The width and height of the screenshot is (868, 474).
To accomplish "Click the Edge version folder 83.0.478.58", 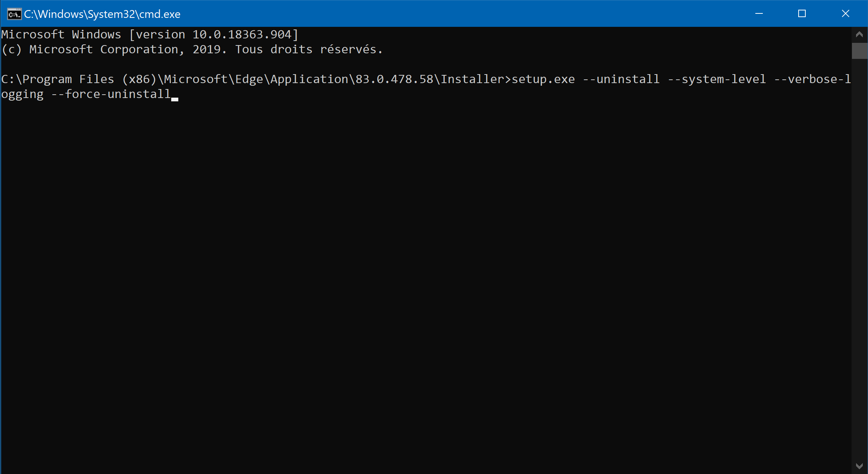I will coord(394,79).
